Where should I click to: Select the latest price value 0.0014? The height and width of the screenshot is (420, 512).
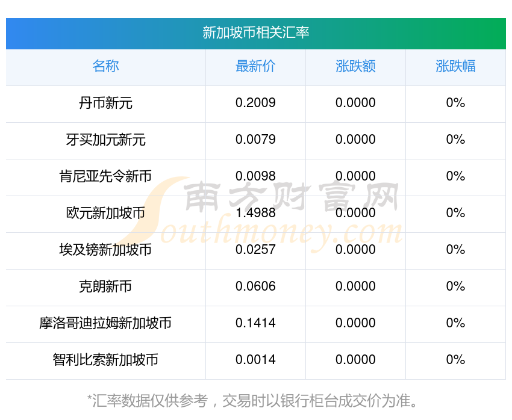(255, 360)
